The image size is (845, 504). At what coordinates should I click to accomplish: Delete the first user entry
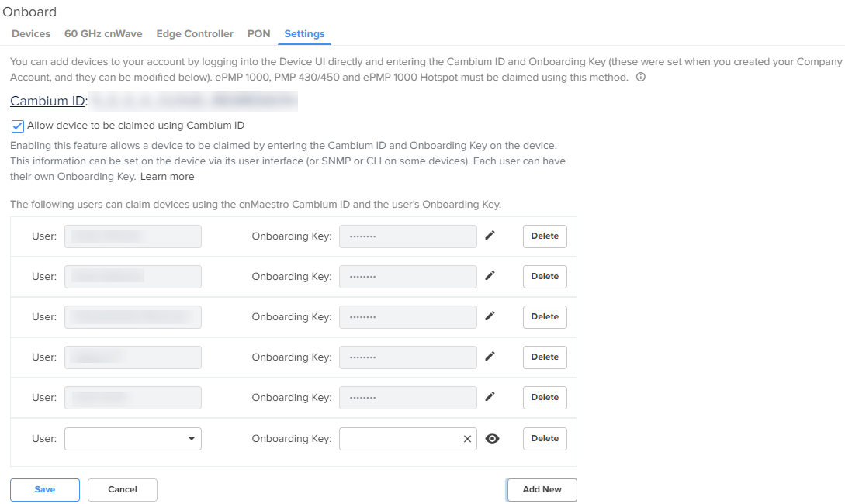545,236
